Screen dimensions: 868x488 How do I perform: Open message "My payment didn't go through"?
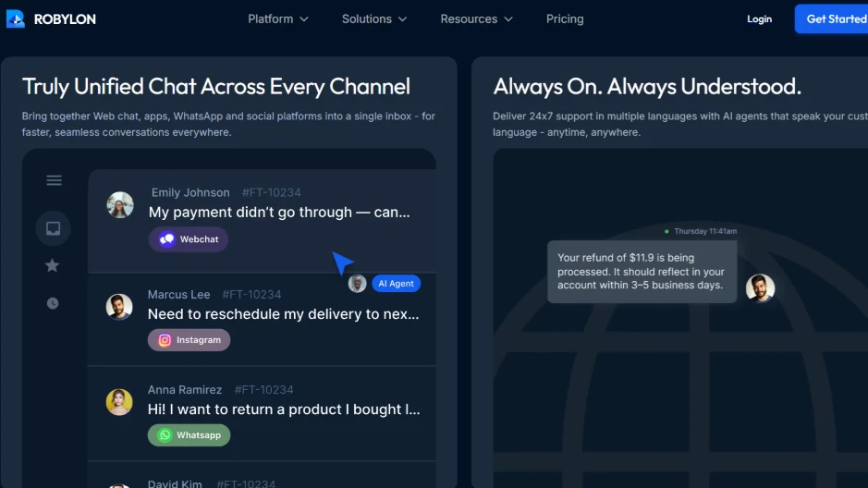[x=279, y=212]
